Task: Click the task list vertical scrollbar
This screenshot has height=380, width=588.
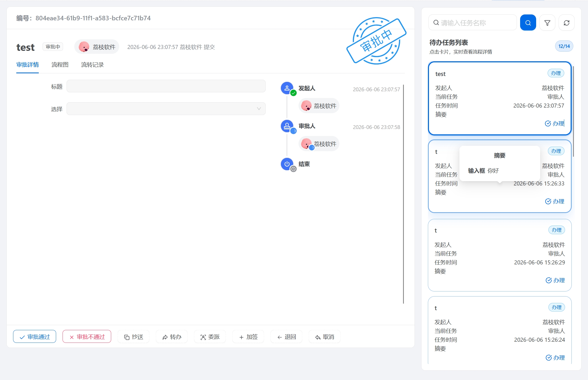Action: 573,111
